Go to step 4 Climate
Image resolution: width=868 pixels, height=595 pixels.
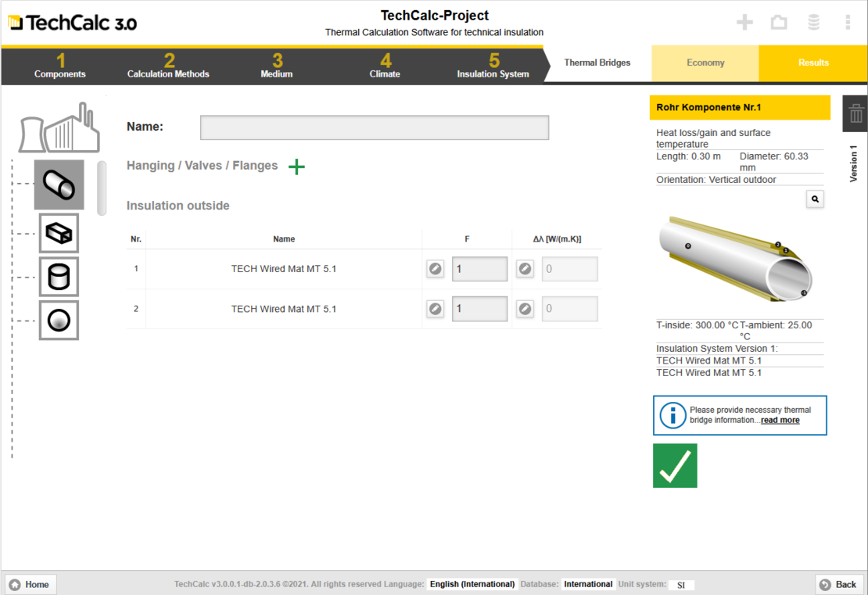pyautogui.click(x=385, y=66)
